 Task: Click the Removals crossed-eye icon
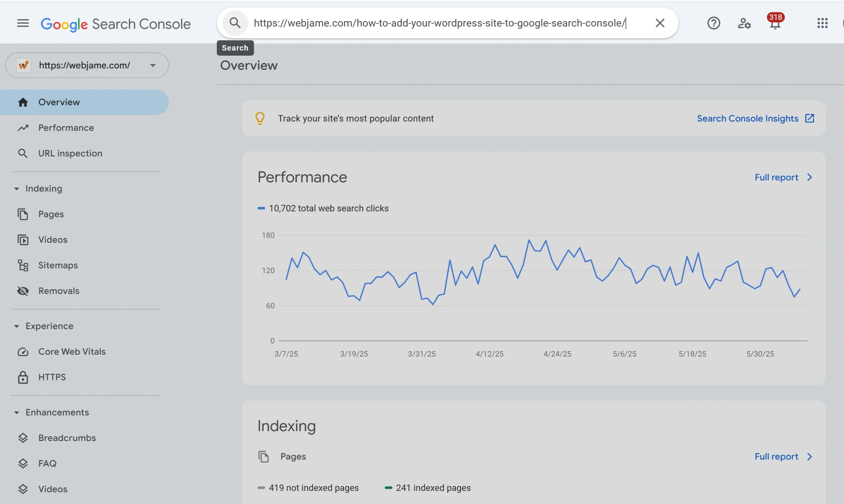coord(23,291)
